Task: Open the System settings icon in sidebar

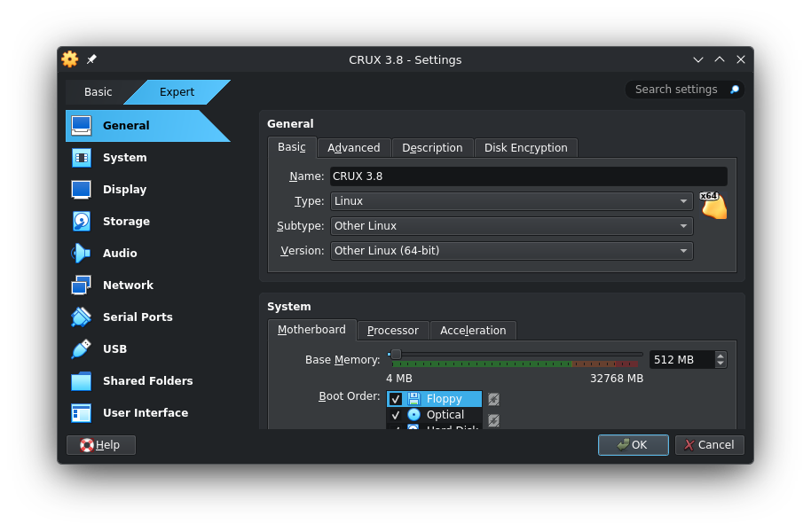Action: (82, 158)
